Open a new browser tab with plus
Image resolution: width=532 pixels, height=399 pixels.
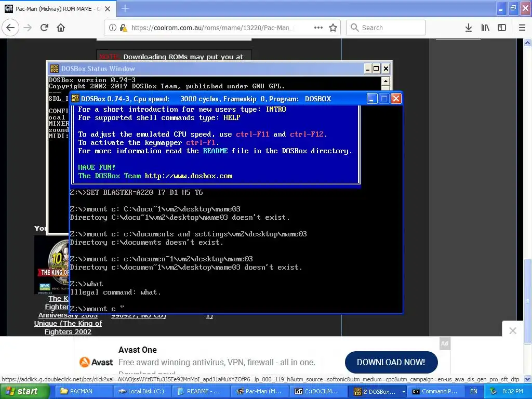point(125,8)
